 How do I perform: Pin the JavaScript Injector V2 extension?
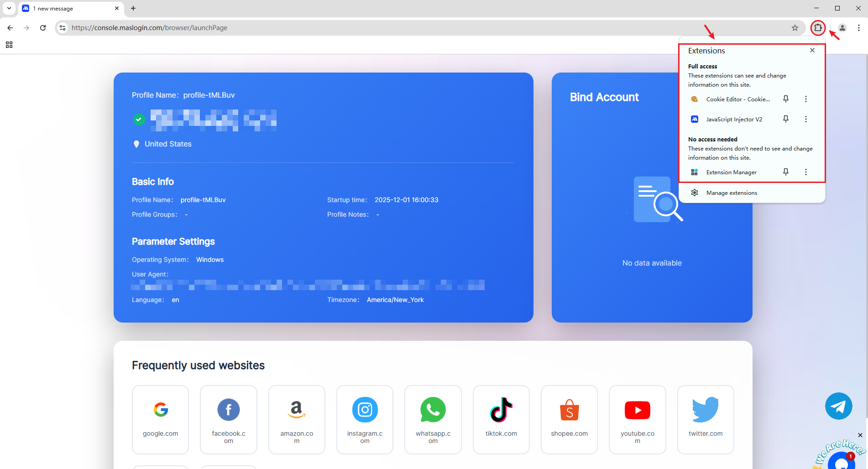pyautogui.click(x=785, y=119)
